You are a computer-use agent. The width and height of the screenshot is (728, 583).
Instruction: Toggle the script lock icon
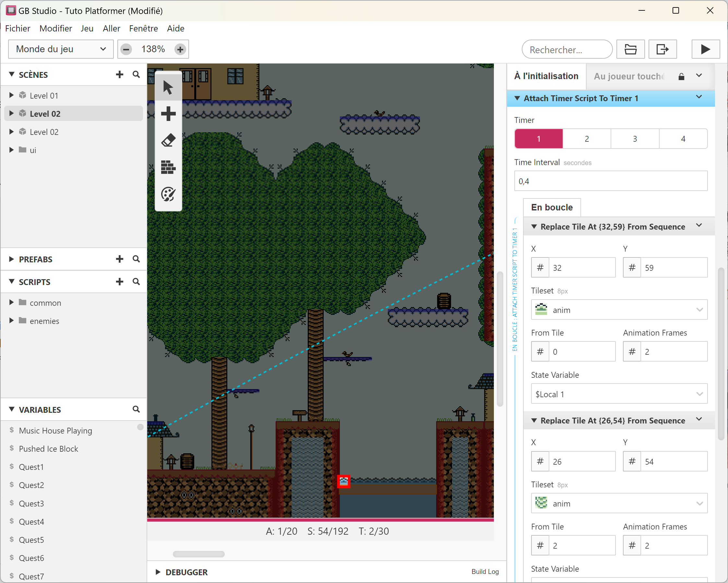(681, 77)
